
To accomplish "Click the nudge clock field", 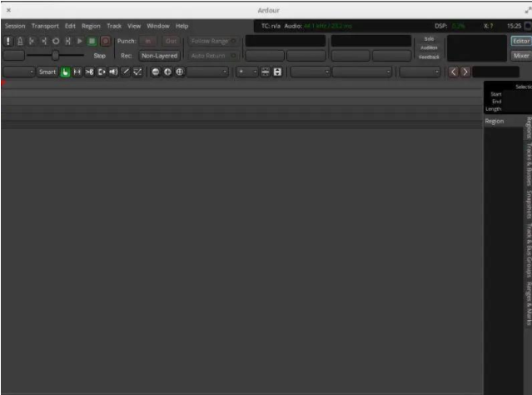I will (x=495, y=72).
